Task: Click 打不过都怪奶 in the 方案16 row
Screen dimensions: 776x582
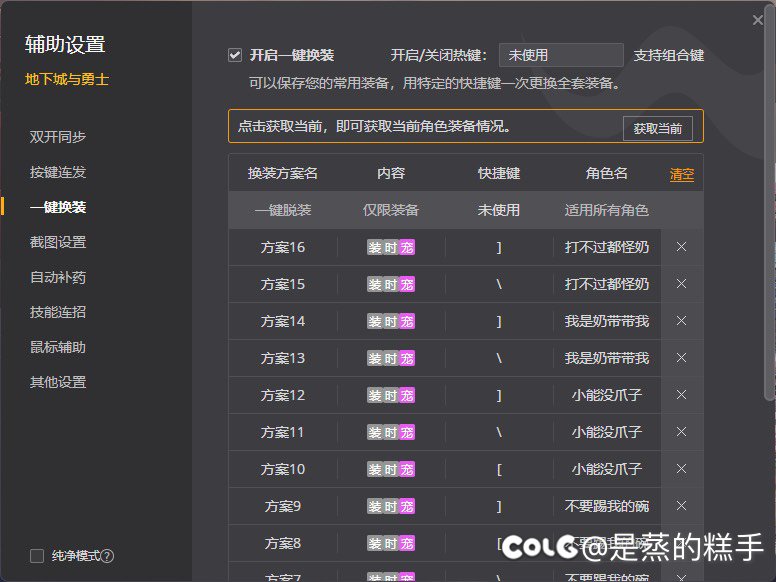Action: pyautogui.click(x=607, y=247)
